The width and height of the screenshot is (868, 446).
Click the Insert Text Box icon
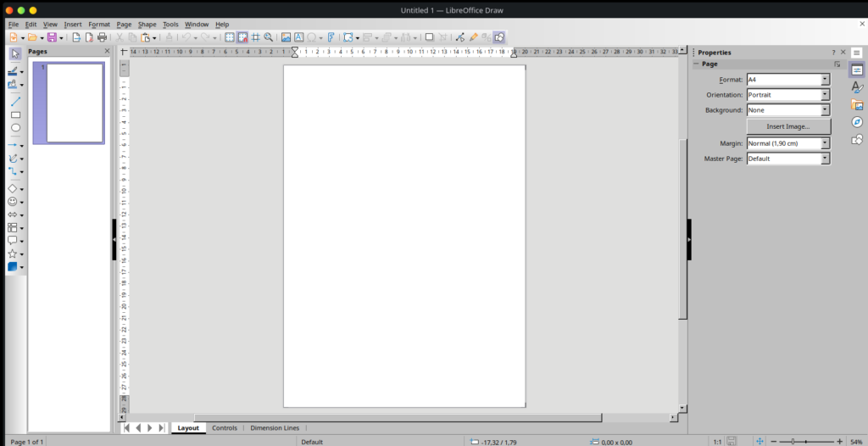point(299,37)
